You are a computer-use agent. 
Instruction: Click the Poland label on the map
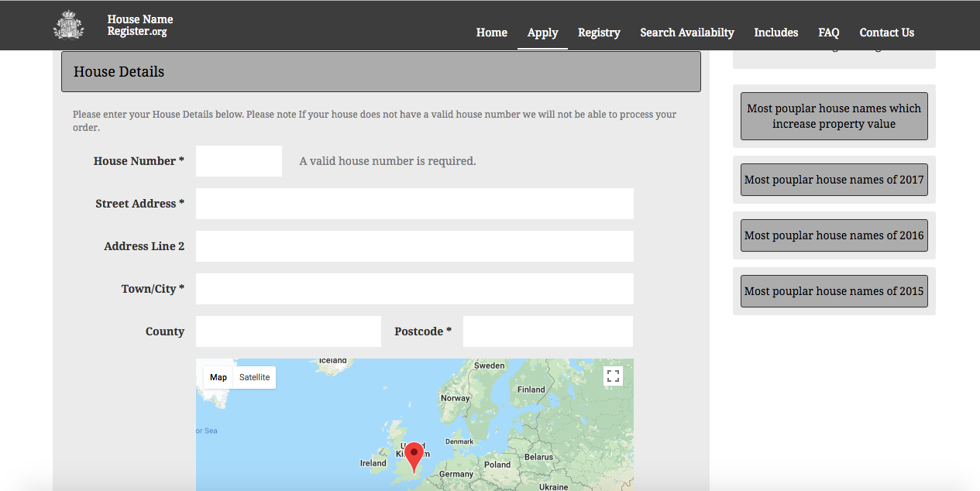(497, 465)
